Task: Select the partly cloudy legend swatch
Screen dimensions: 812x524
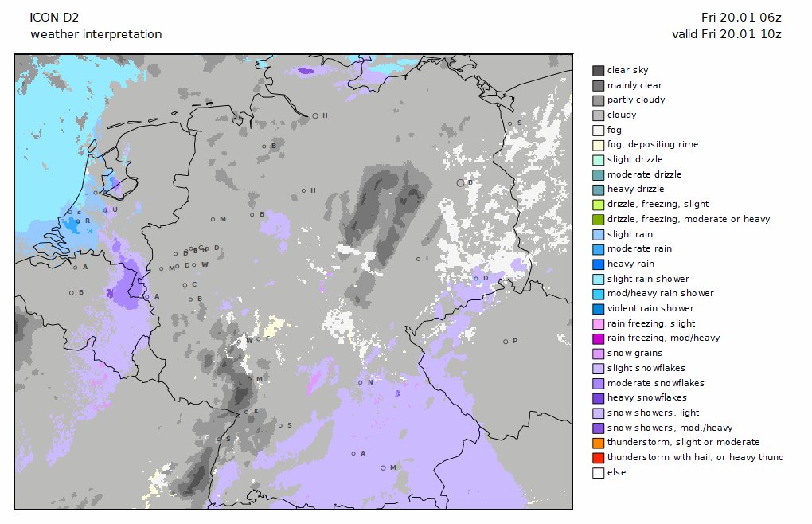Action: point(598,100)
